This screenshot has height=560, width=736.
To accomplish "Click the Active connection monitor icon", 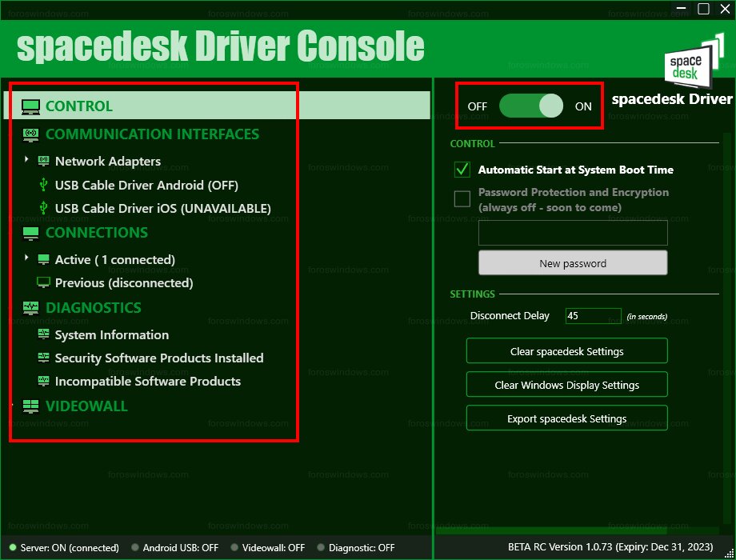I will [43, 259].
